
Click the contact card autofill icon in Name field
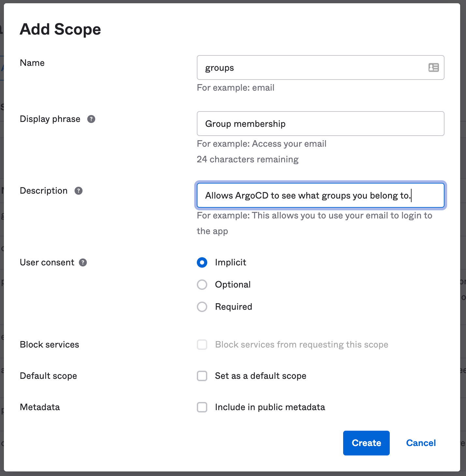pyautogui.click(x=433, y=67)
